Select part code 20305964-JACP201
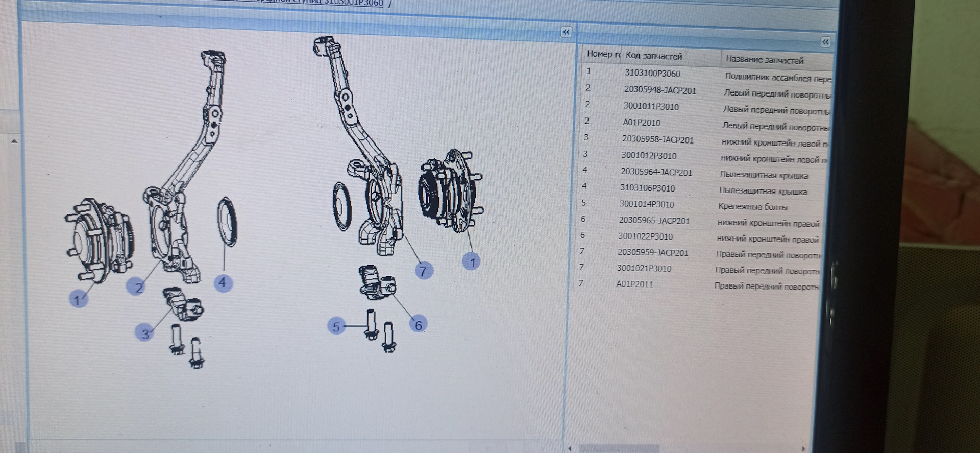 click(656, 172)
